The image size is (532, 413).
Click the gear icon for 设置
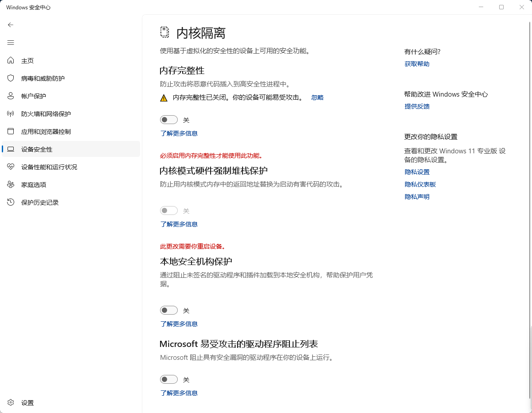coord(11,403)
